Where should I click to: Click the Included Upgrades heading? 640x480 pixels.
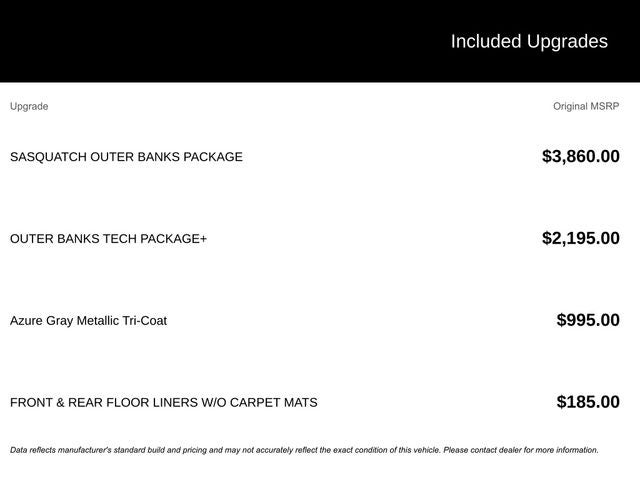pos(528,41)
